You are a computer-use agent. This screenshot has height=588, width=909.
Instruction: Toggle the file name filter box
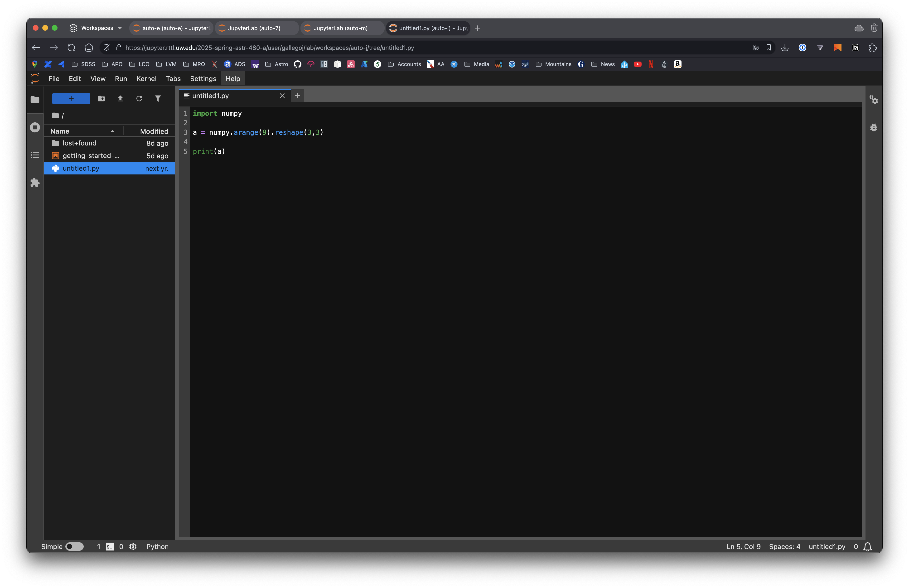pyautogui.click(x=158, y=98)
